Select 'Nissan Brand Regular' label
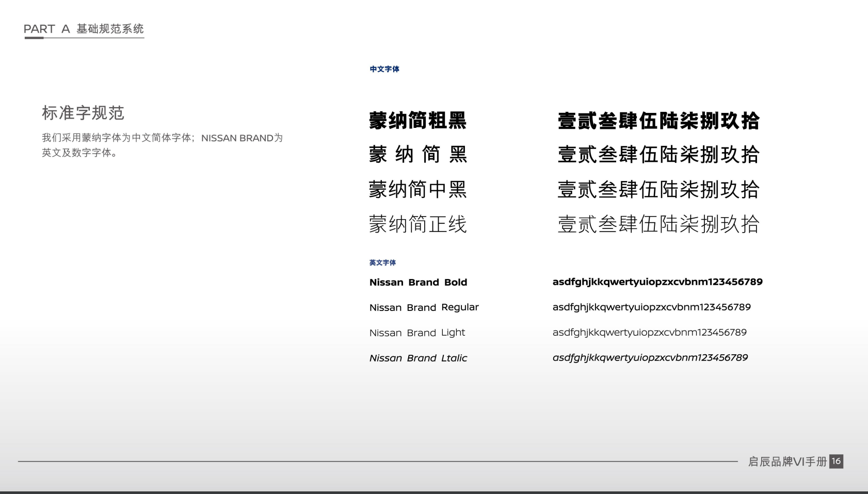The image size is (868, 494). pos(424,307)
